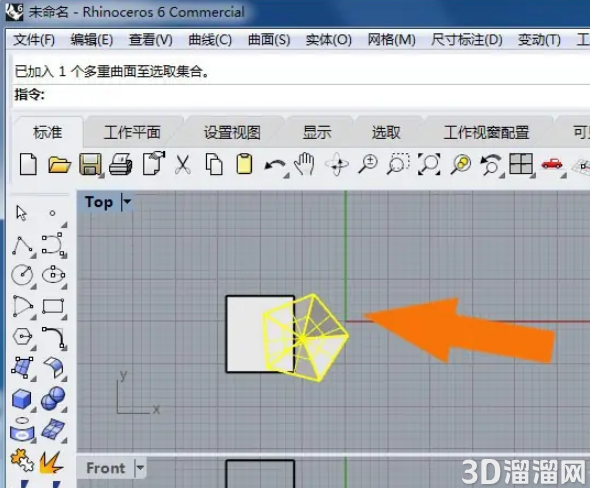Screen dimensions: 590x488
Task: Select the arrow pointer tool
Action: (21, 213)
